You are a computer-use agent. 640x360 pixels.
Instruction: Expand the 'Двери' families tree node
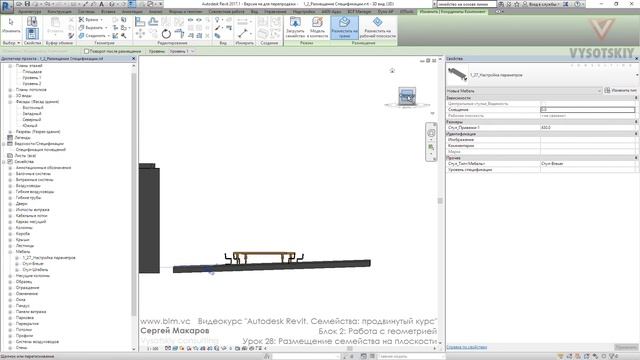pos(10,204)
